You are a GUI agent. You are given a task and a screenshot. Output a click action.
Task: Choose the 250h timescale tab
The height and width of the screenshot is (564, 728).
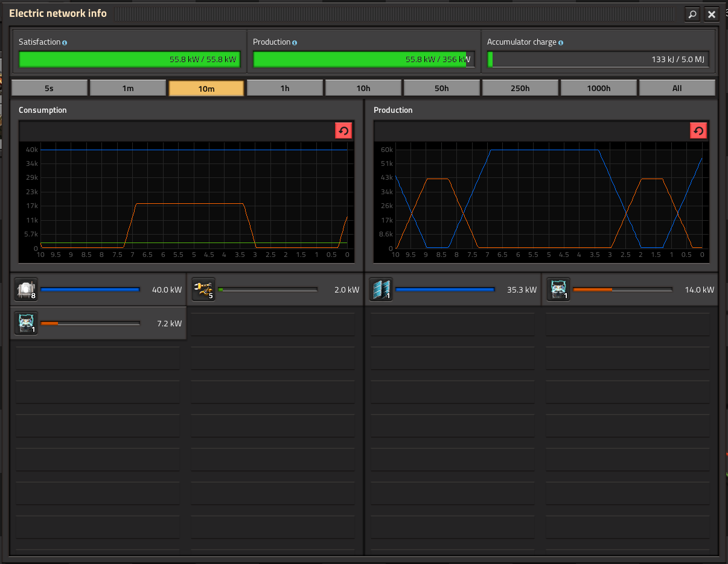[x=520, y=88]
